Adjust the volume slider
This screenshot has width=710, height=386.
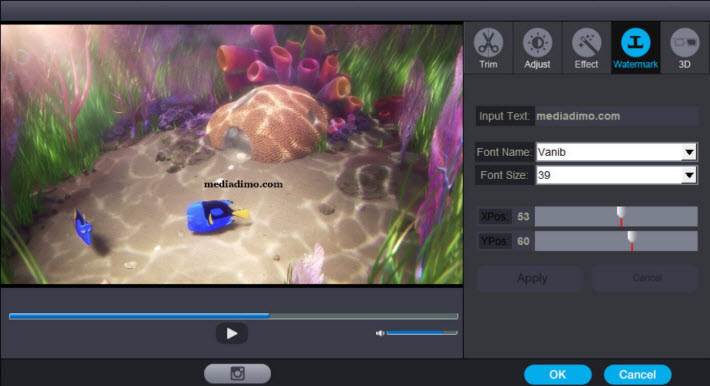click(x=422, y=333)
